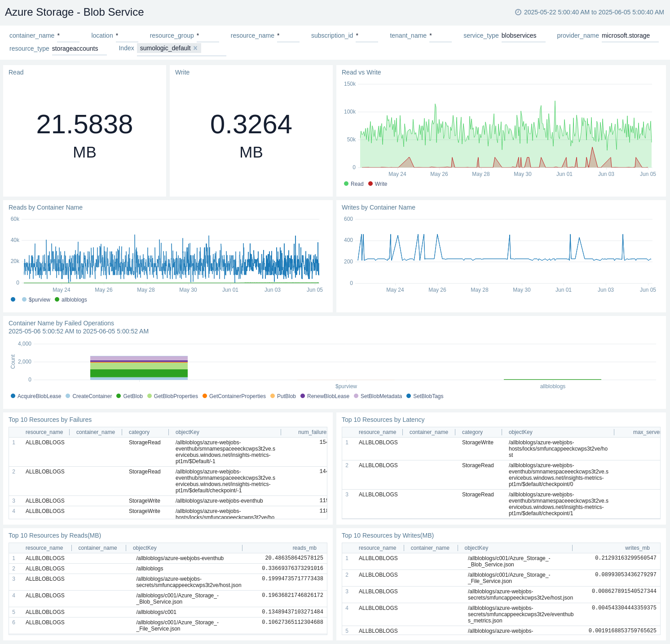
Task: Select StorageWrite in Latency table row 1
Action: coord(478,442)
